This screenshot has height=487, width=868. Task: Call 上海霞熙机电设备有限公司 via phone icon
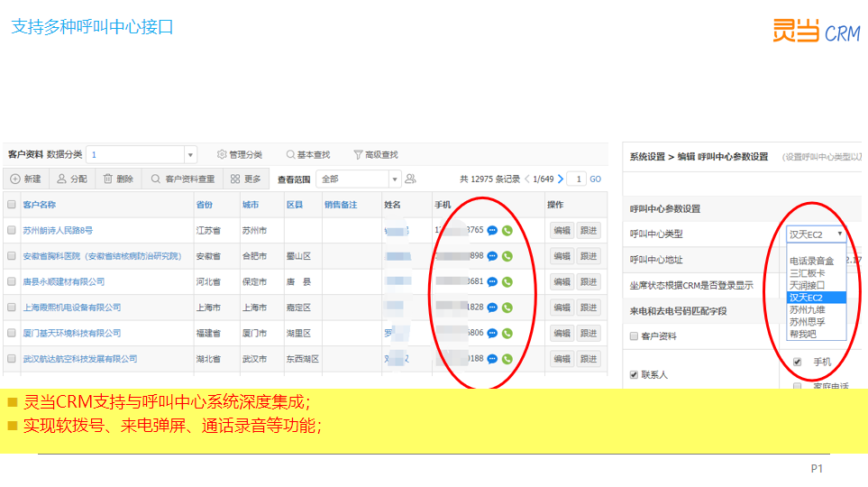click(507, 308)
